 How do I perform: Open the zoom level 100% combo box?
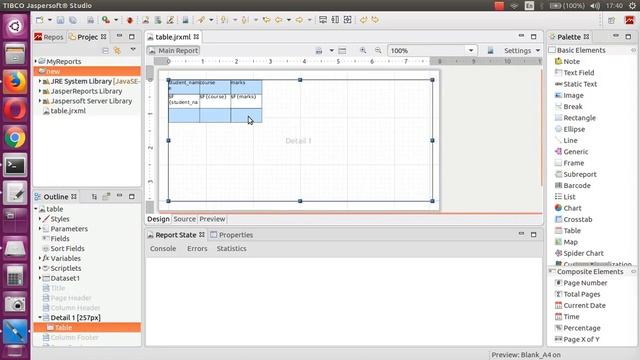tap(432, 51)
